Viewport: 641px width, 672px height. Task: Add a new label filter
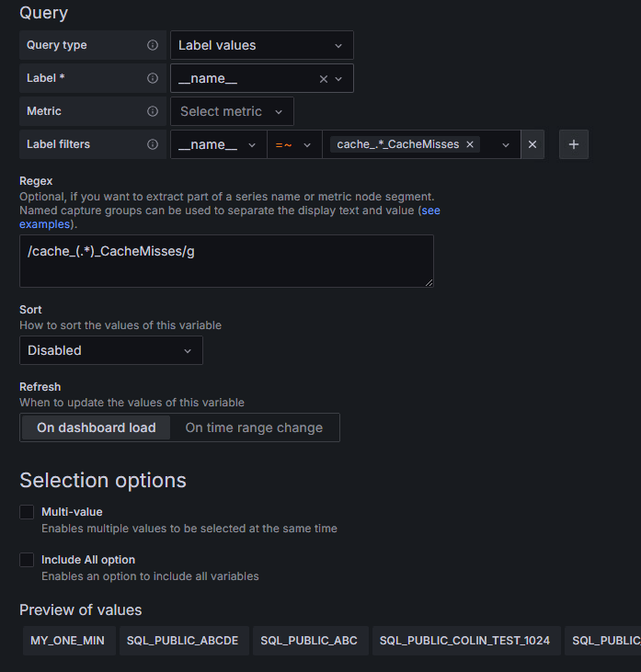pos(574,144)
